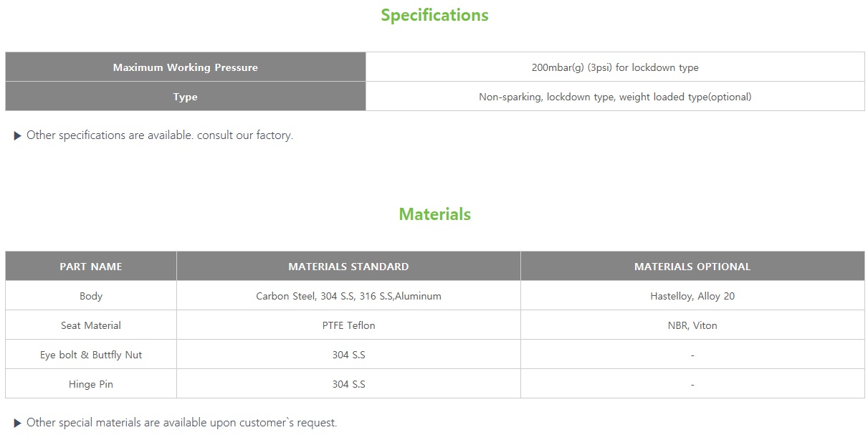This screenshot has height=440, width=868.
Task: Click the 200mbar(g) (3psi) pressure value
Action: pos(615,67)
